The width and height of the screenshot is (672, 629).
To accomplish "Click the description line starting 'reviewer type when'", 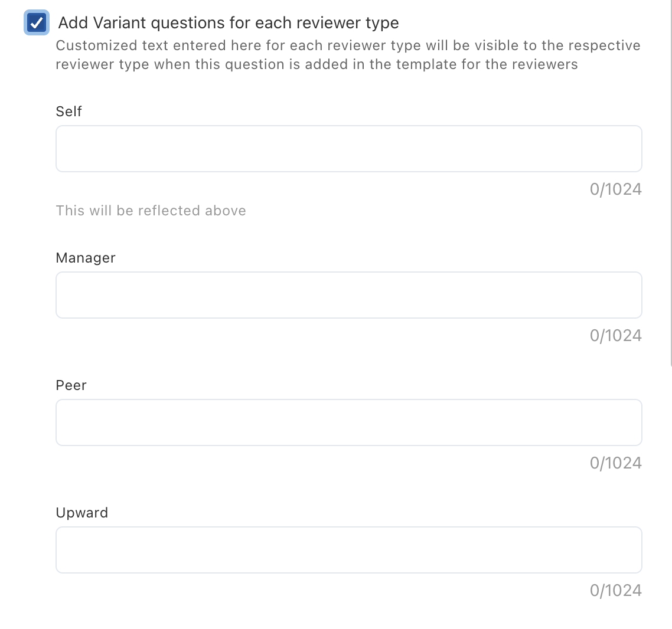I will pyautogui.click(x=317, y=64).
